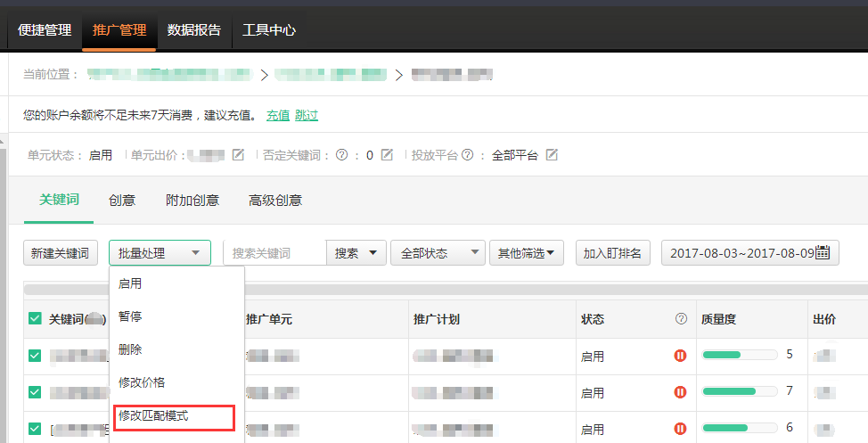Viewport: 868px width, 443px height.
Task: Edit negative keywords using pencil icon
Action: point(387,155)
